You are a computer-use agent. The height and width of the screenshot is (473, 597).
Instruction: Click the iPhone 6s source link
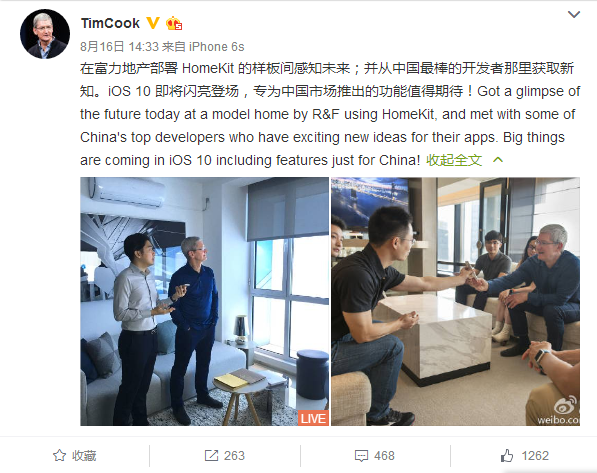pos(217,46)
